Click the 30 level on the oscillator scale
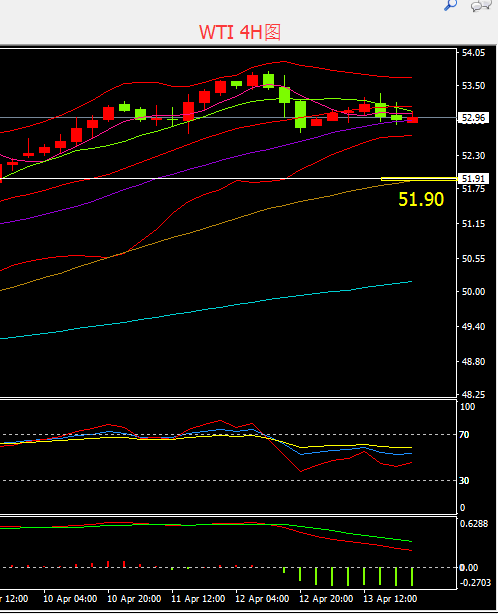The width and height of the screenshot is (498, 614). coord(464,480)
